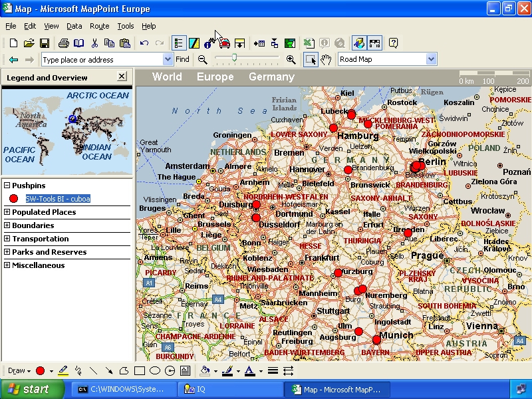Paste from the clipboard icon
This screenshot has height=399, width=532.
tap(125, 43)
